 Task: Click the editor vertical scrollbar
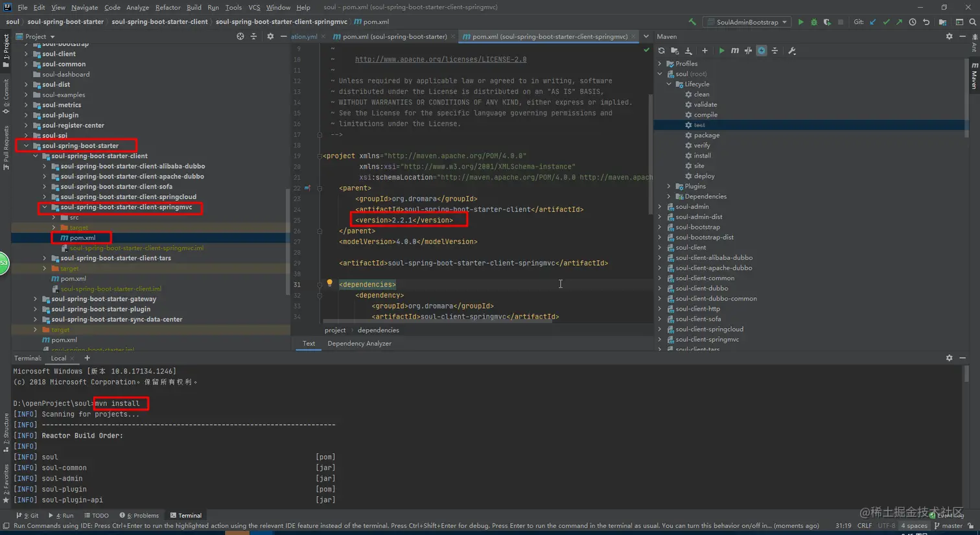(651, 156)
